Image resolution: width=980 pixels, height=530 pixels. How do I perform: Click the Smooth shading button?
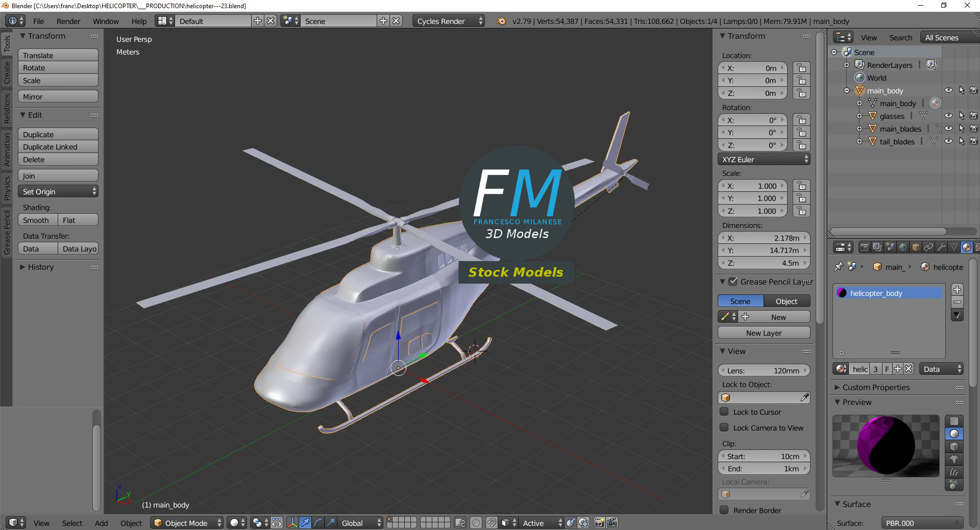[x=38, y=220]
